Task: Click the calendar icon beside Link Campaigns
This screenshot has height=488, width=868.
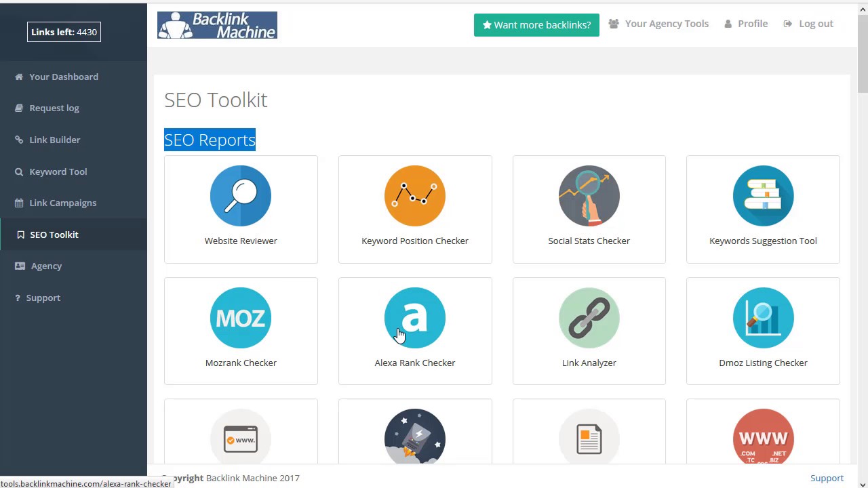Action: (x=19, y=203)
